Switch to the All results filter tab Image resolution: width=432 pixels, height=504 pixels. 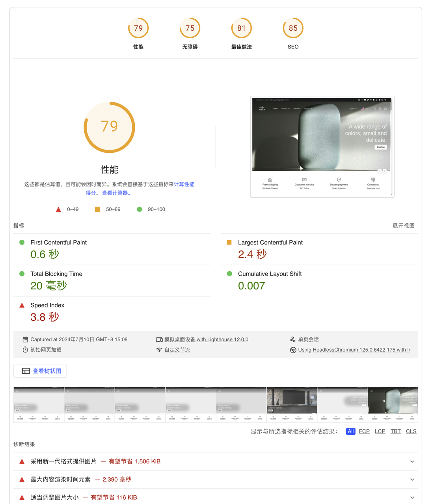[350, 431]
